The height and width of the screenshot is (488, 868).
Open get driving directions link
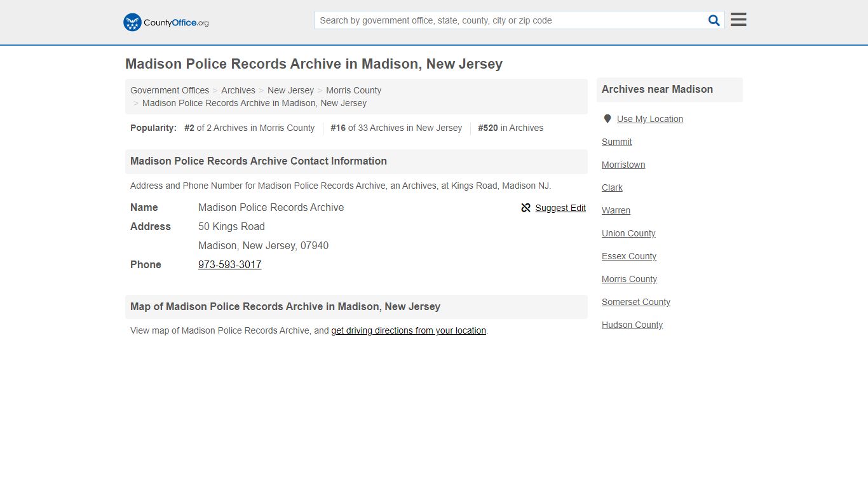pyautogui.click(x=409, y=330)
